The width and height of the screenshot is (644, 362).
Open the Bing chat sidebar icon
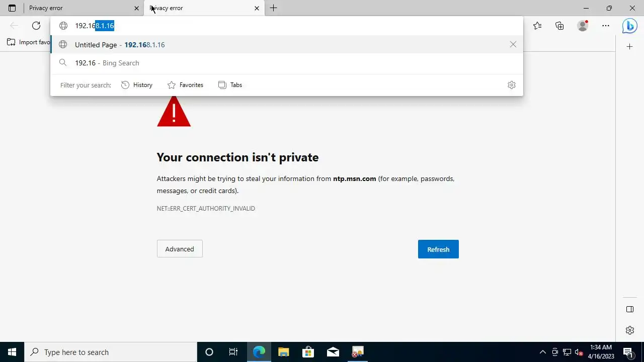629,26
